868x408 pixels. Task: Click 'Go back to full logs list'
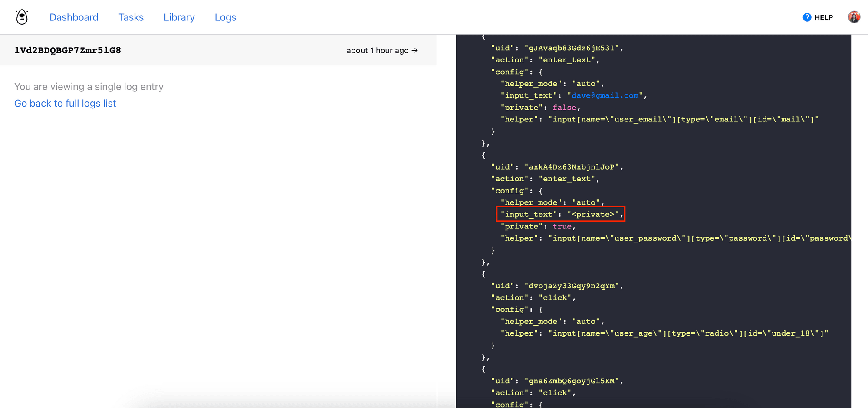point(65,103)
